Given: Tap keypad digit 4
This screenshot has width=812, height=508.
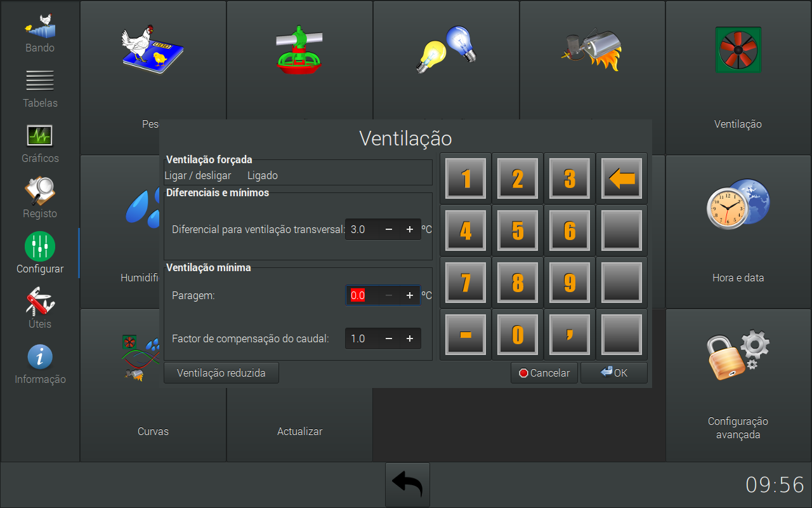Looking at the screenshot, I should [466, 231].
